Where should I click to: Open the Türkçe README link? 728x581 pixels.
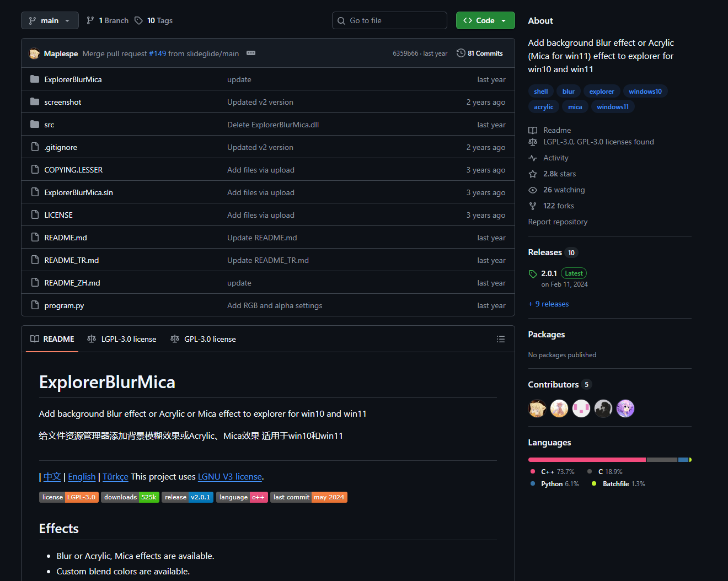coord(115,476)
